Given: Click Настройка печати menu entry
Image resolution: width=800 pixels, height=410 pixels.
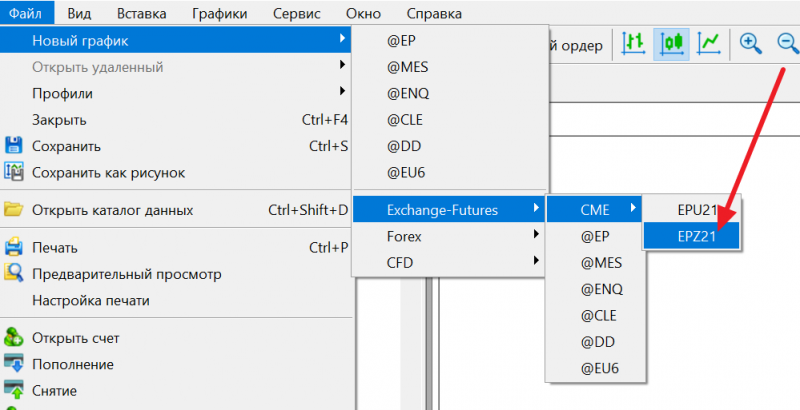Looking at the screenshot, I should point(91,300).
